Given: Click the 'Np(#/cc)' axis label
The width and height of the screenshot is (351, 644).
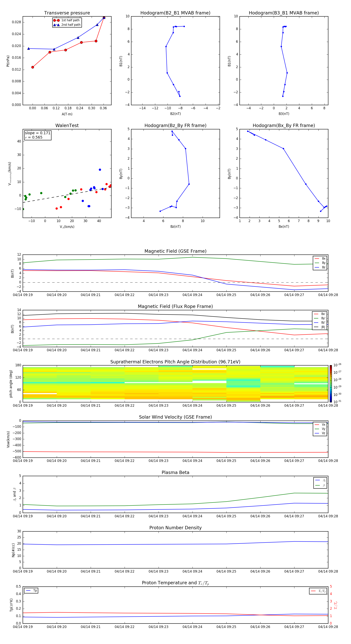Looking at the screenshot, I should (x=13, y=550).
